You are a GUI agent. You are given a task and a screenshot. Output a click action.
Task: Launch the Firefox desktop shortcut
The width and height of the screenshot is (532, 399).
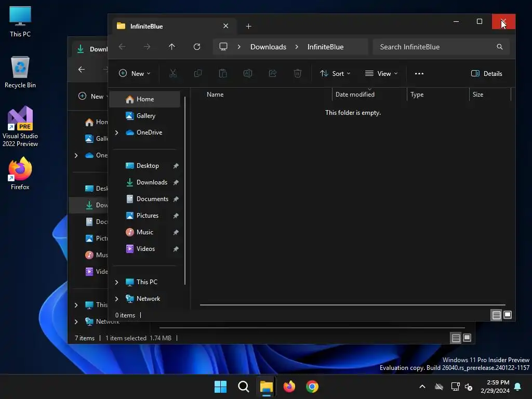[x=20, y=174]
